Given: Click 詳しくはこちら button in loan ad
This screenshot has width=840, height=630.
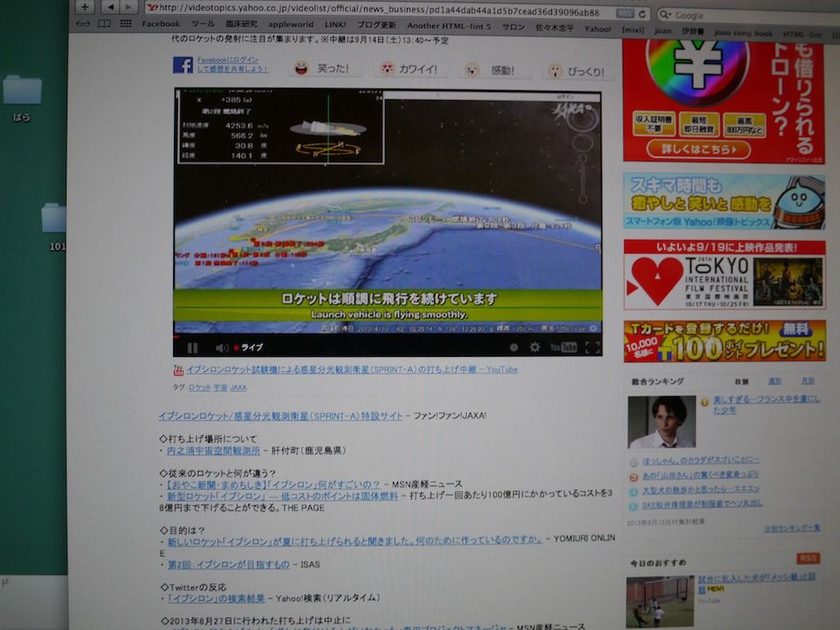Looking at the screenshot, I should [698, 149].
